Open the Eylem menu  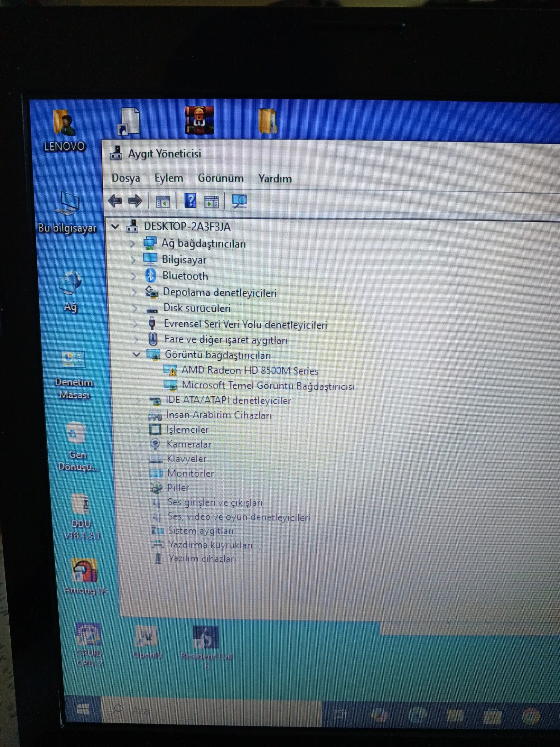[x=169, y=178]
